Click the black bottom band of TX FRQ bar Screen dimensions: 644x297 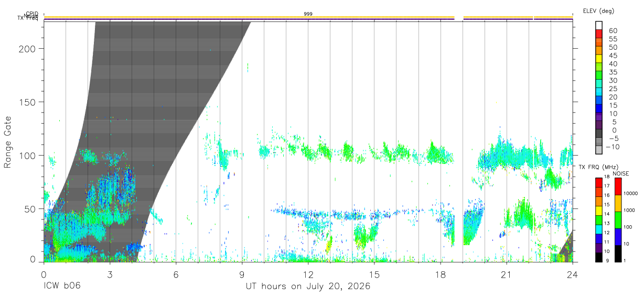(599, 257)
